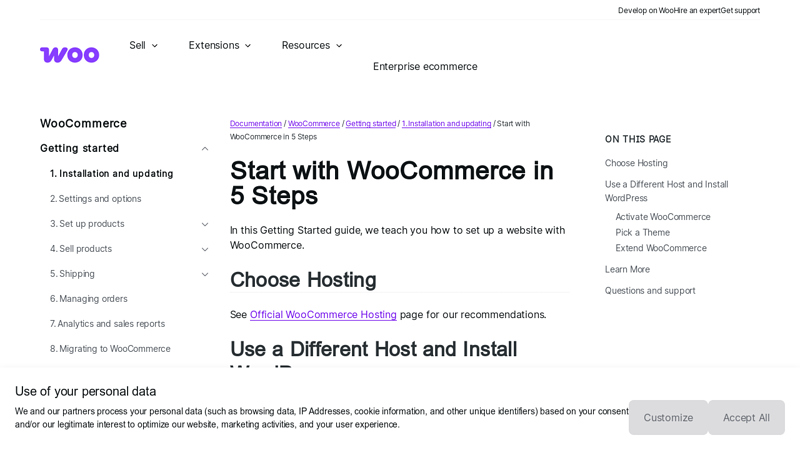Click Develop on Woo top link
Screen dimensions: 800x450
645,10
